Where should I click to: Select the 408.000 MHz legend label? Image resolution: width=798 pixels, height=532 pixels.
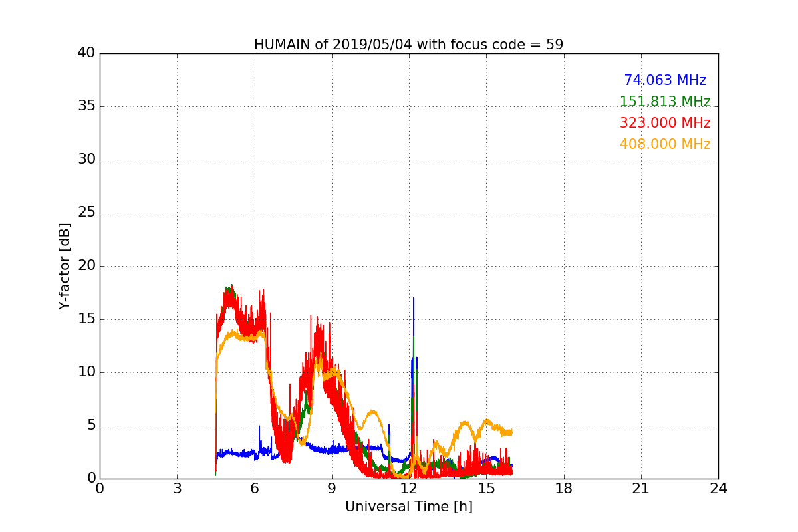pos(665,144)
